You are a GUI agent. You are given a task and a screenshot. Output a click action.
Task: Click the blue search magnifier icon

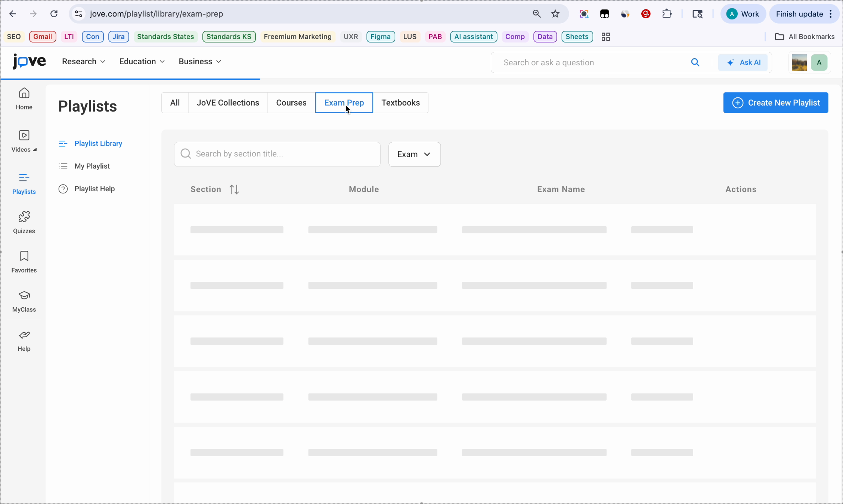click(x=695, y=62)
